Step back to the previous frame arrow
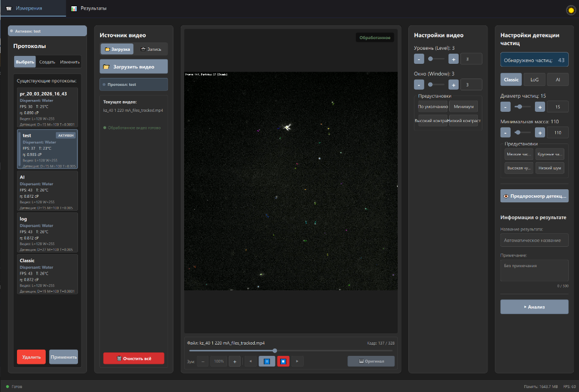The image size is (579, 392). tap(251, 361)
